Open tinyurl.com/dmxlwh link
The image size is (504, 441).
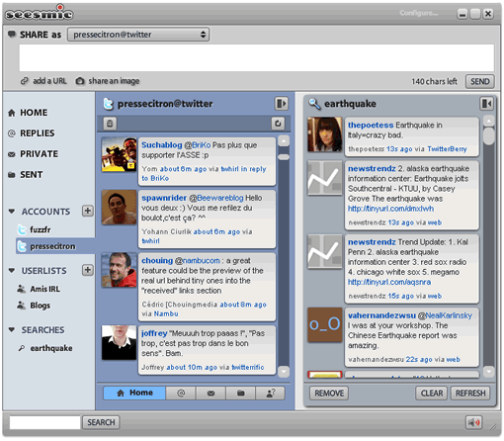(x=390, y=209)
